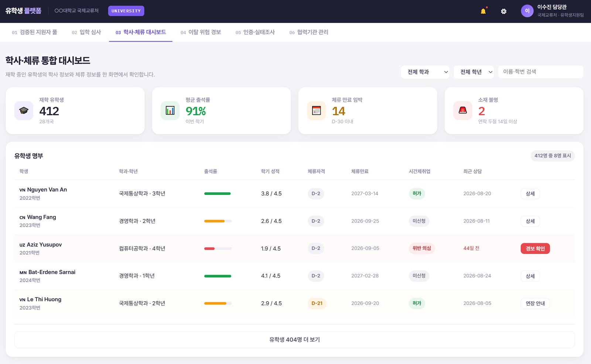The height and width of the screenshot is (364, 591).
Task: Click 연장 안내 for Le Thi Huong
Action: [x=535, y=303]
